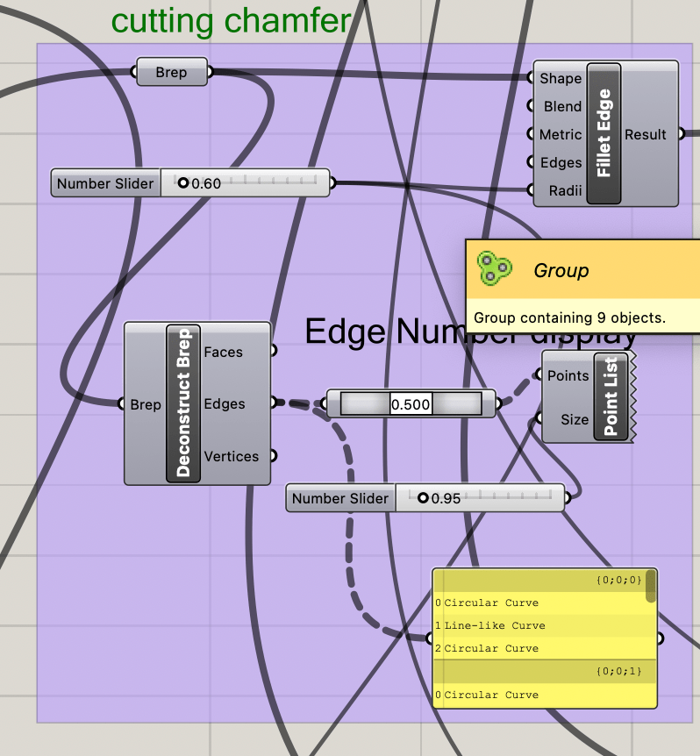Select the Line-like Curve panel entry
Image resolution: width=700 pixels, height=756 pixels.
[495, 625]
